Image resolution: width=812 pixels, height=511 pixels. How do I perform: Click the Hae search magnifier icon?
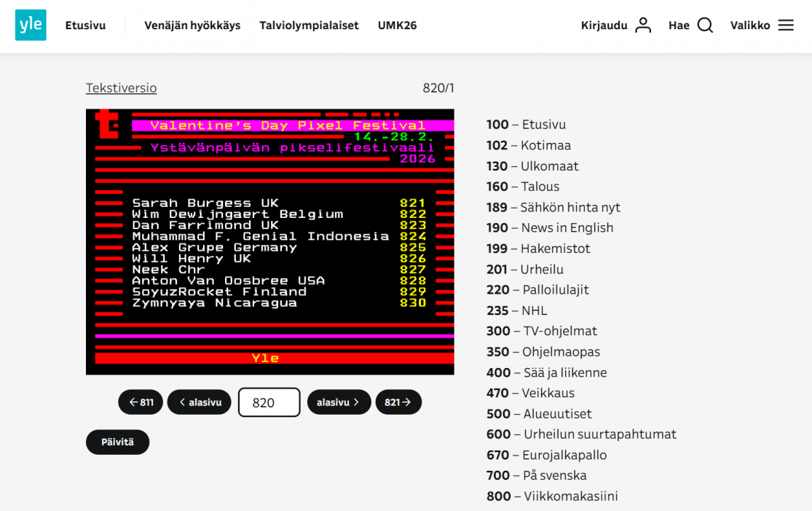[705, 26]
